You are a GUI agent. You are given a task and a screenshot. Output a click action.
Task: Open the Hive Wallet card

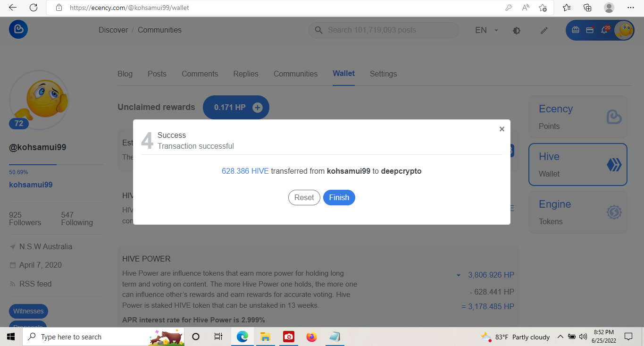tap(578, 165)
